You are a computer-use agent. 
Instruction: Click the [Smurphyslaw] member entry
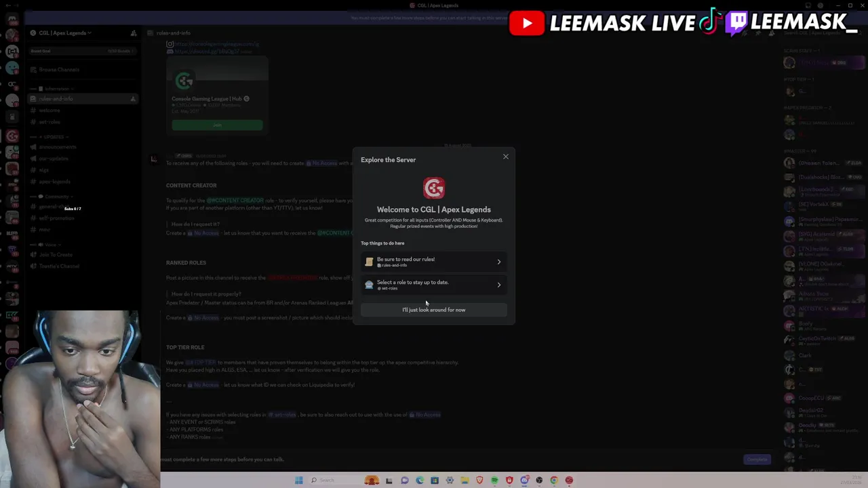point(823,220)
